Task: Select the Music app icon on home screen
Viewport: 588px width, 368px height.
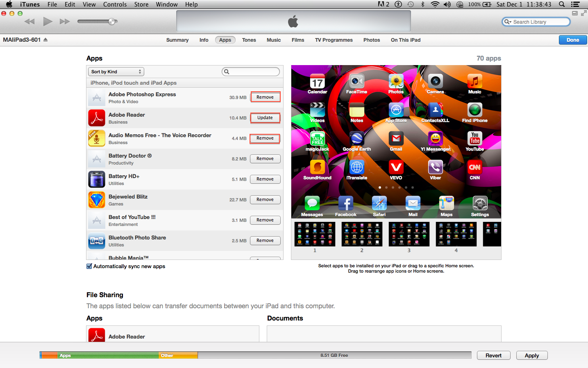Action: point(475,81)
